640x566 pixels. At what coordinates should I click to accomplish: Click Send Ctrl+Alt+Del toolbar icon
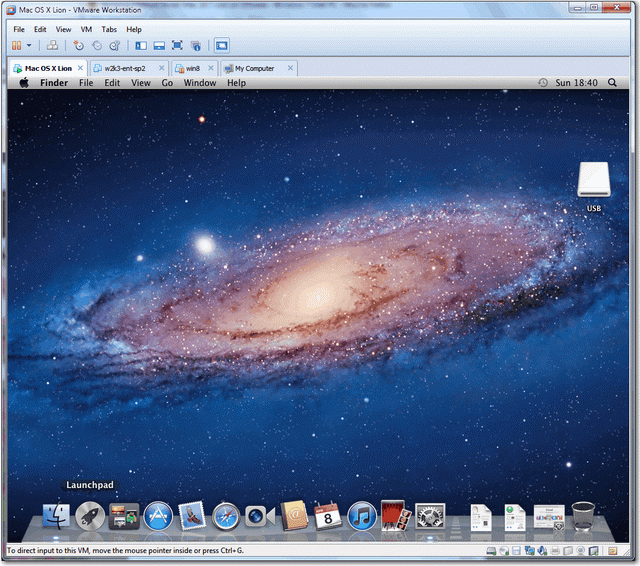(52, 46)
